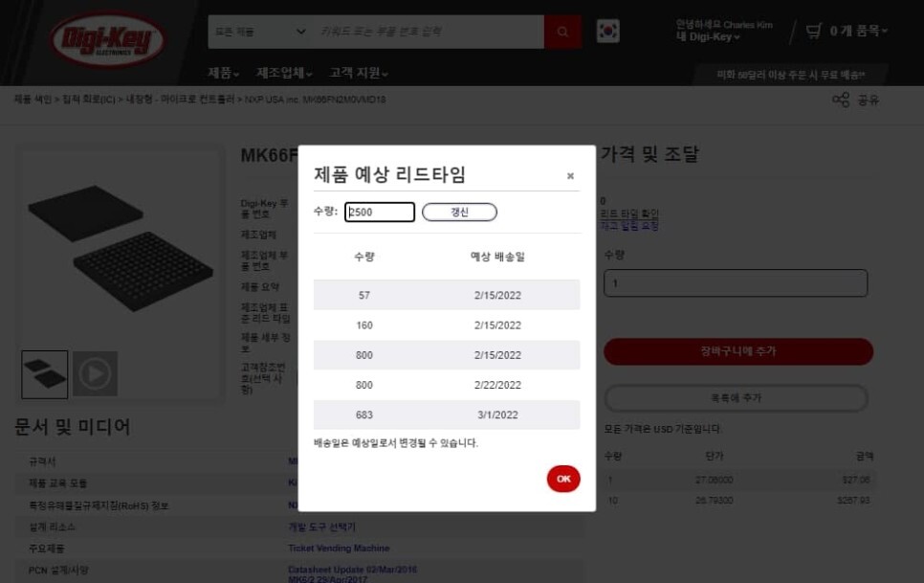The image size is (924, 583).
Task: Click the 재고 알림 요청 link
Action: [x=628, y=226]
